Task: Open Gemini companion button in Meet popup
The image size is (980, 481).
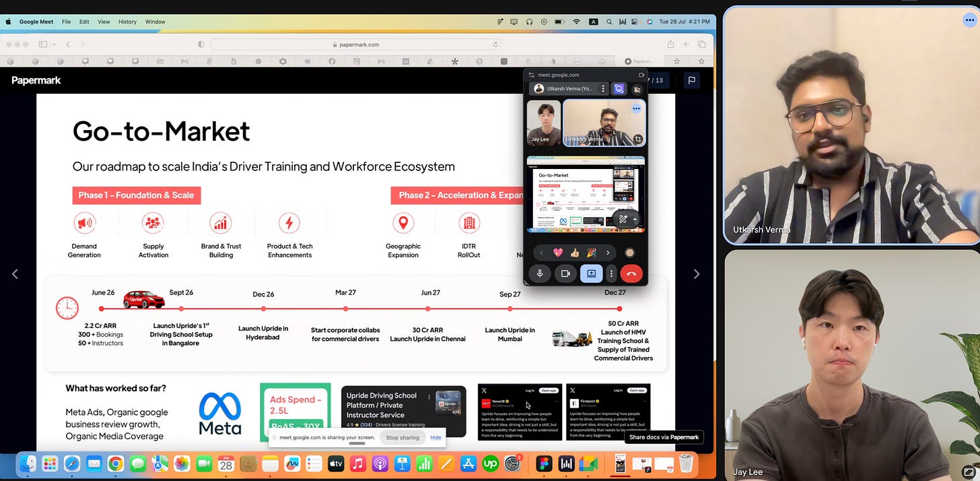Action: (x=619, y=88)
